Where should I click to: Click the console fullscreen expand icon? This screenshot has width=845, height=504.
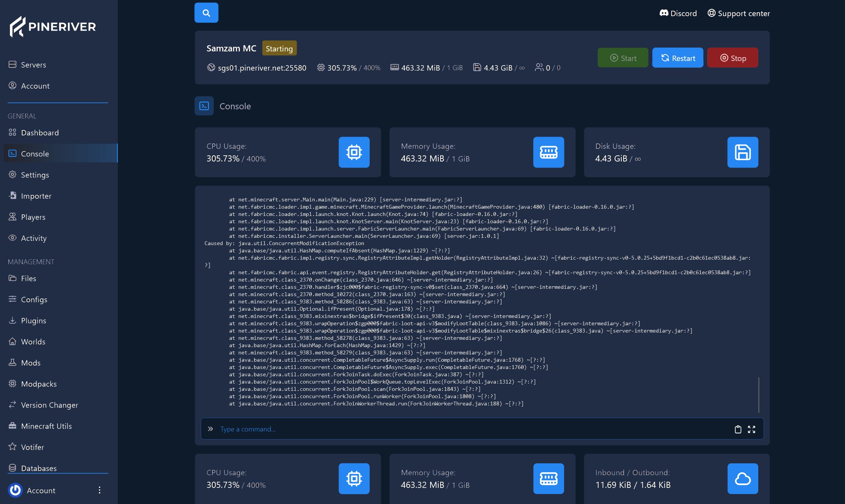751,429
